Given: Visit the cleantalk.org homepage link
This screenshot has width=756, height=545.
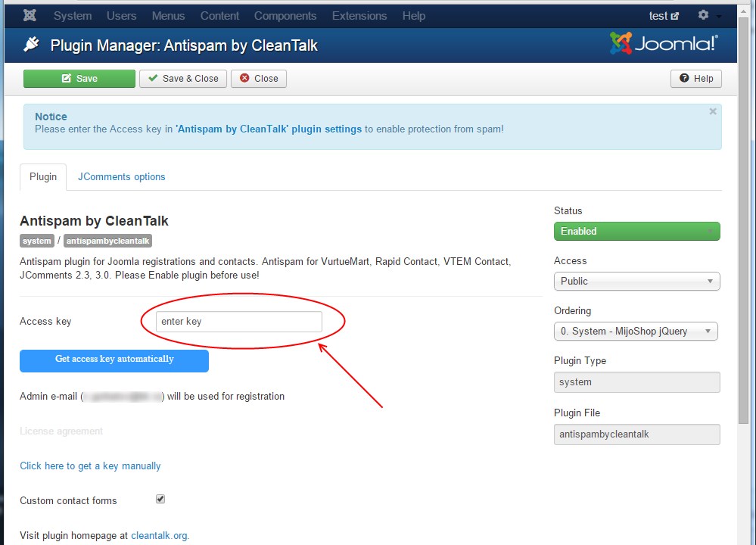Looking at the screenshot, I should point(160,536).
